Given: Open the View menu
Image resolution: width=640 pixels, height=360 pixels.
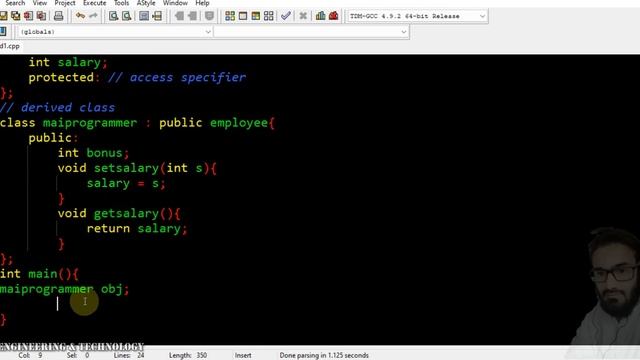Looking at the screenshot, I should 40,3.
